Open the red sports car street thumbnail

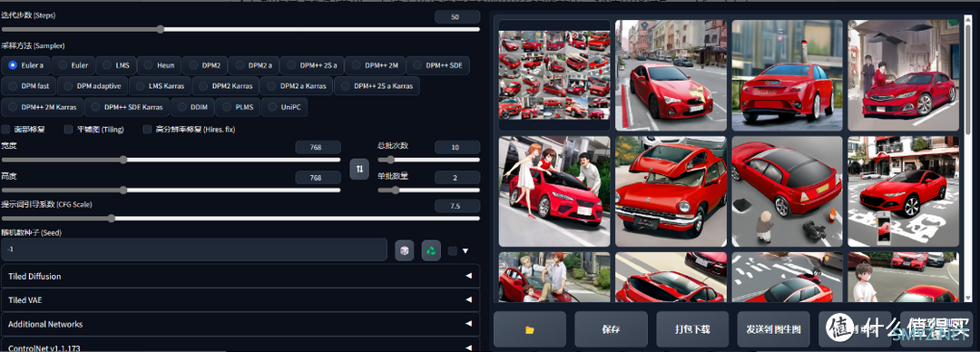pos(671,75)
